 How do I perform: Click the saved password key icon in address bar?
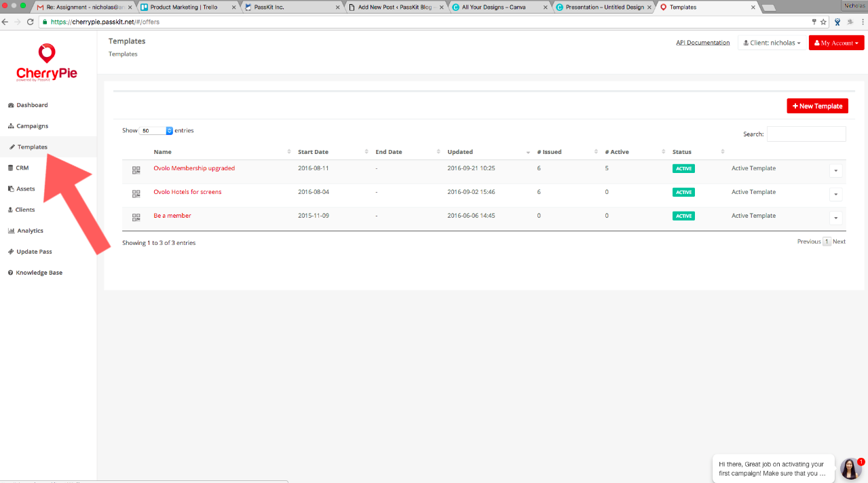(x=814, y=22)
